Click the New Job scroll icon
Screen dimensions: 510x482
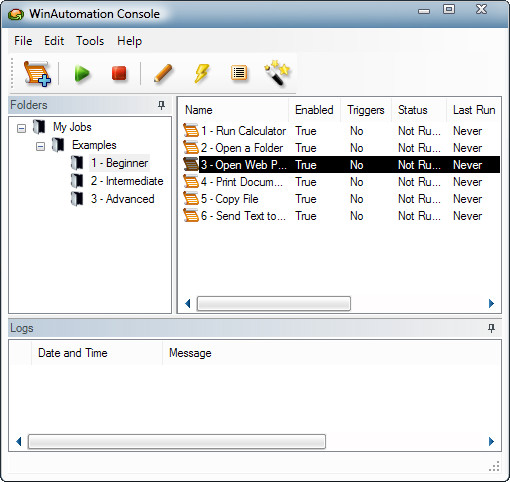tap(37, 73)
